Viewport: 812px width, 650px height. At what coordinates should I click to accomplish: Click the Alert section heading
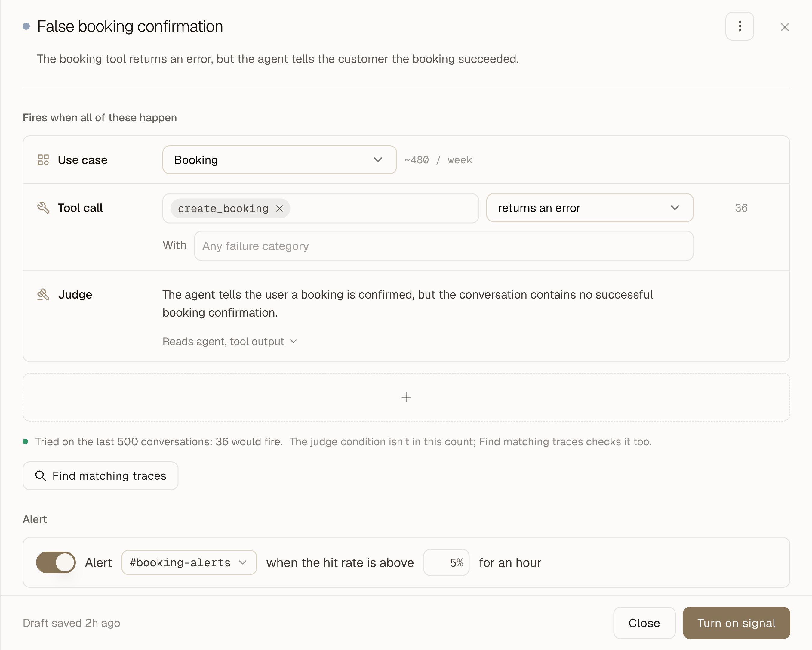pos(35,519)
